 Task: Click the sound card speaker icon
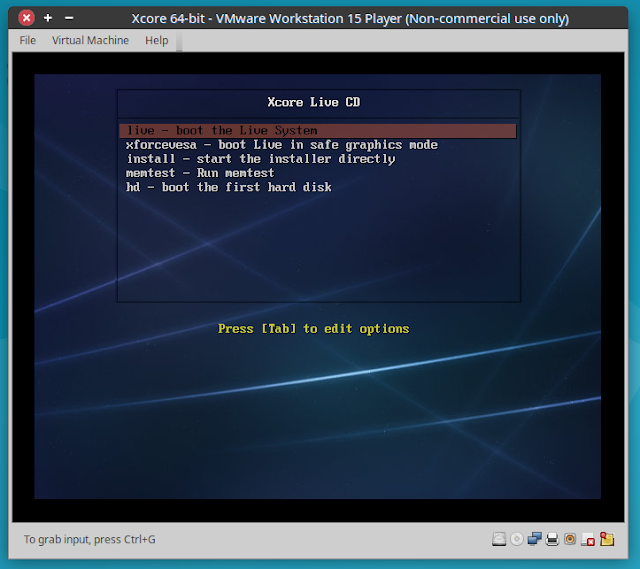coord(570,539)
